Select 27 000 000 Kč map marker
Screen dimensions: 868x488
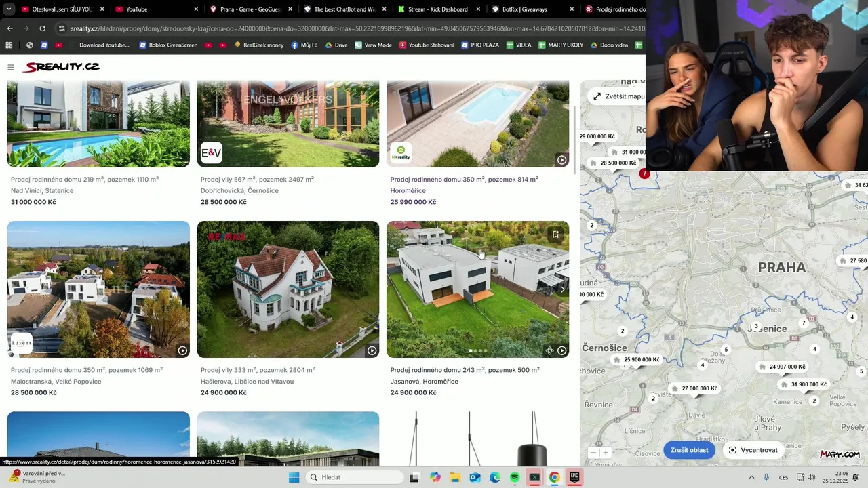694,388
